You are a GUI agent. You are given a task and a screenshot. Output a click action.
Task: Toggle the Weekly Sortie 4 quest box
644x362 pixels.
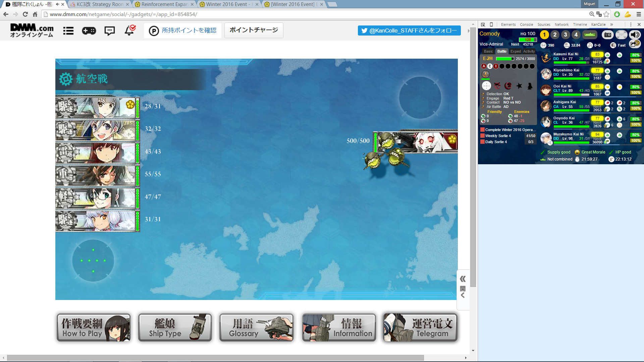click(x=482, y=136)
